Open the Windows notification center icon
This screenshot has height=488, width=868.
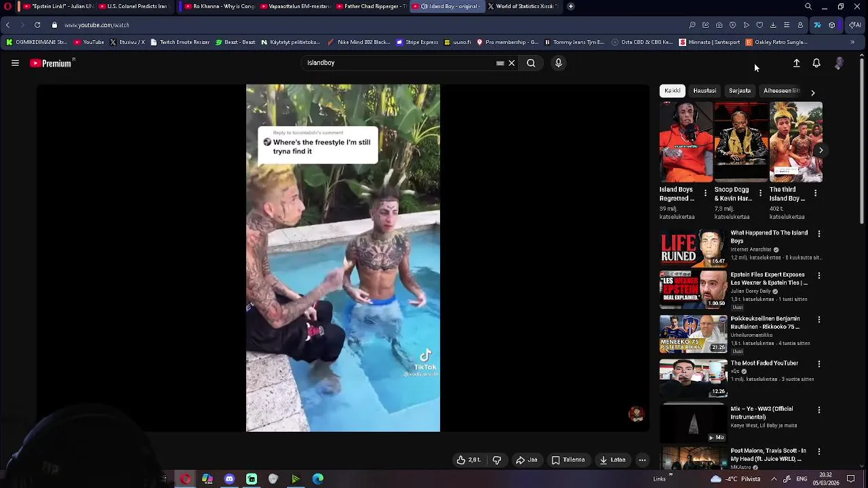(851, 479)
